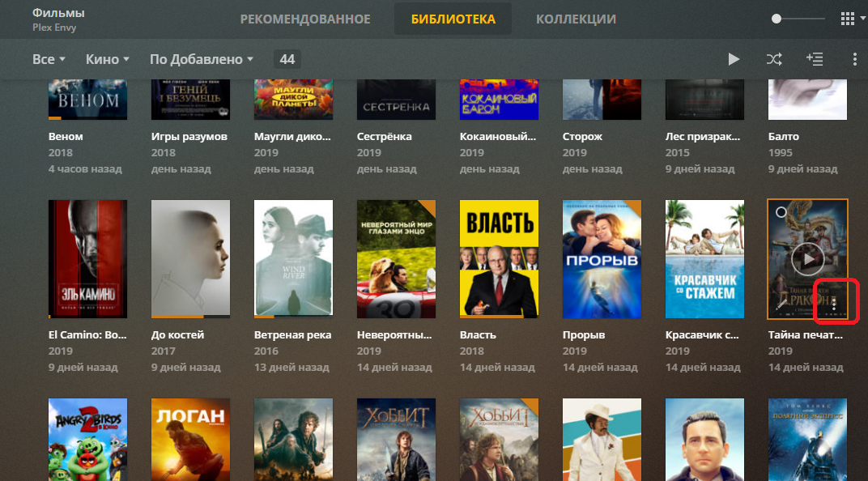This screenshot has height=481, width=868.
Task: Switch to the Коллекции tab
Action: pyautogui.click(x=576, y=19)
